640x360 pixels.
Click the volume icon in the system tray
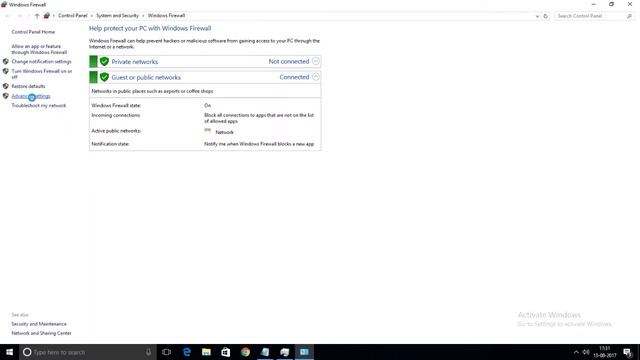(x=586, y=352)
